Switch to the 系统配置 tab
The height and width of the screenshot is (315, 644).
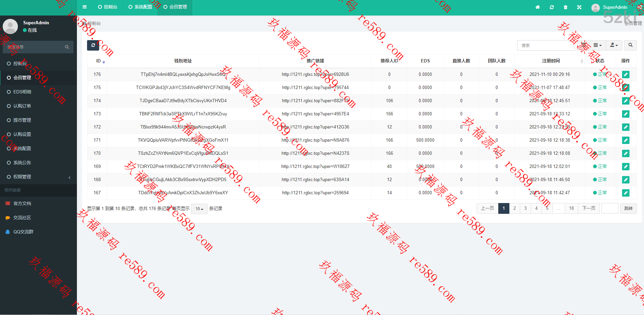click(140, 7)
